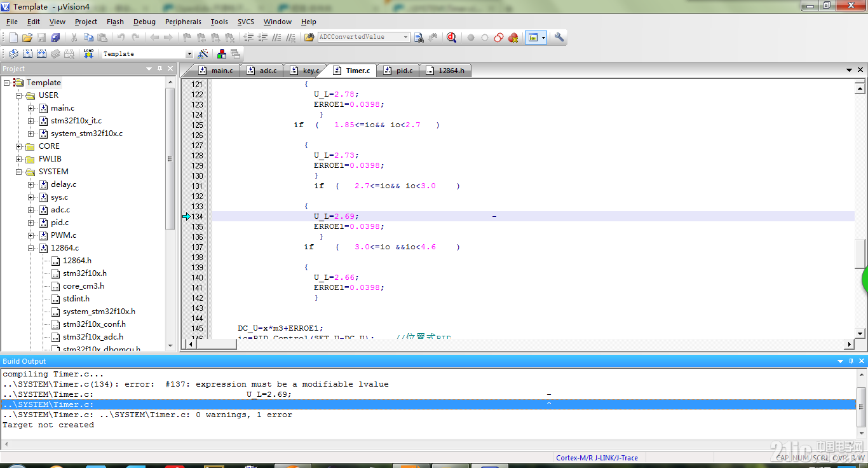Switch to the 12864.h tab

[x=445, y=71]
